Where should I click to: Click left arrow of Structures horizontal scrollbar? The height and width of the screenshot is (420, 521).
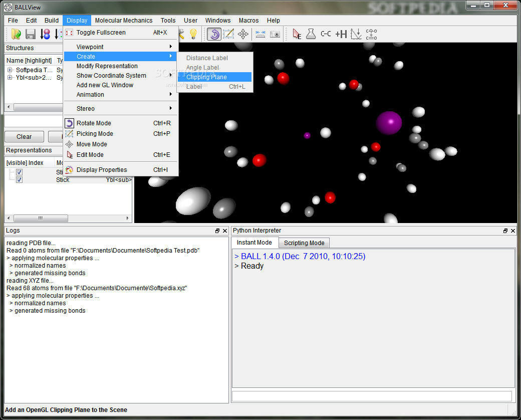[9, 107]
